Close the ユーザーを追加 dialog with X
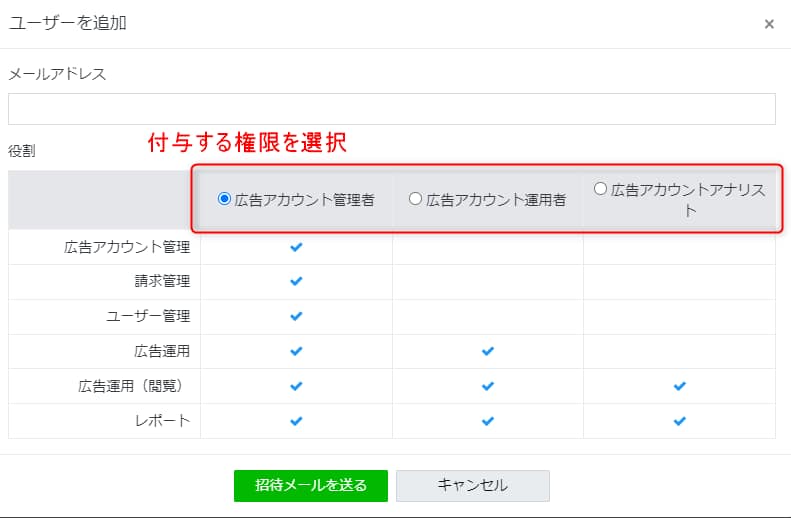Image resolution: width=791 pixels, height=518 pixels. point(769,24)
